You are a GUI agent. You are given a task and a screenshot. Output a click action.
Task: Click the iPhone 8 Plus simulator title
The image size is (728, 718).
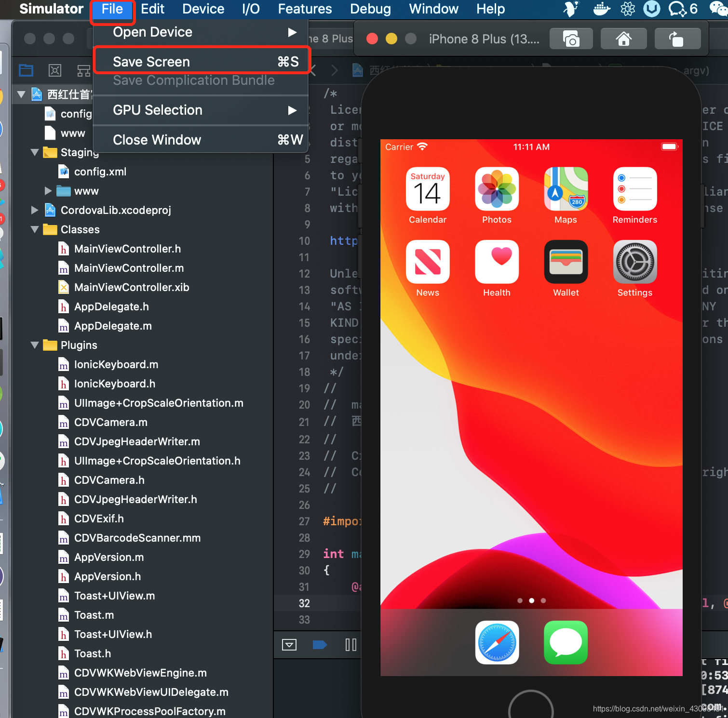tap(484, 39)
